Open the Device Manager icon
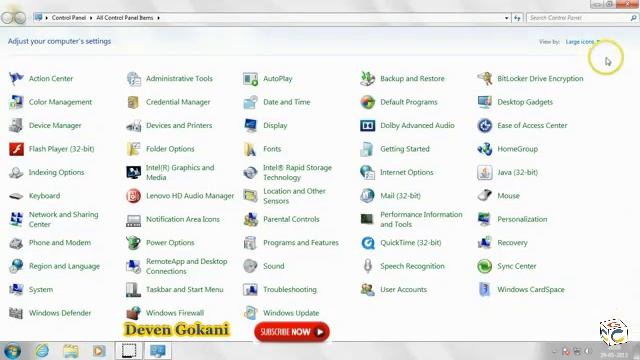This screenshot has width=640, height=360. [16, 125]
